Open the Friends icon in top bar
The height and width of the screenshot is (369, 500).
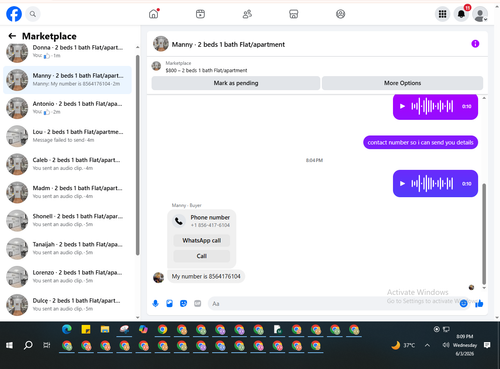coord(247,14)
